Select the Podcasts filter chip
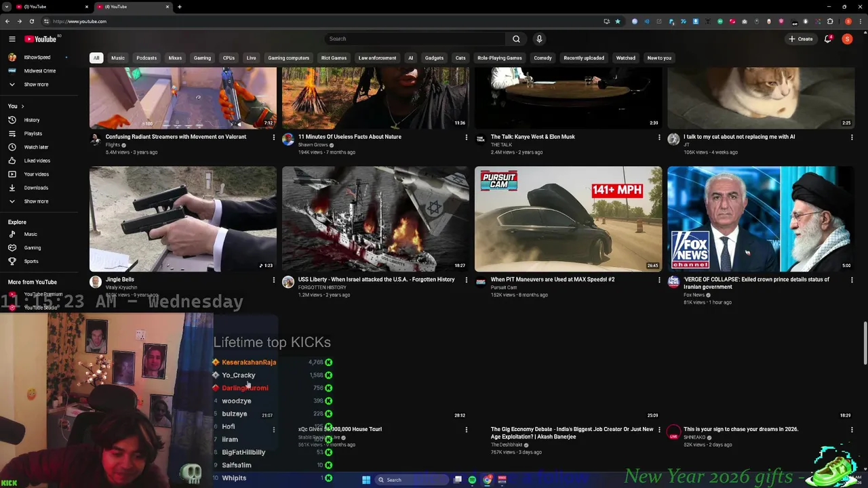The image size is (868, 488). (x=146, y=58)
